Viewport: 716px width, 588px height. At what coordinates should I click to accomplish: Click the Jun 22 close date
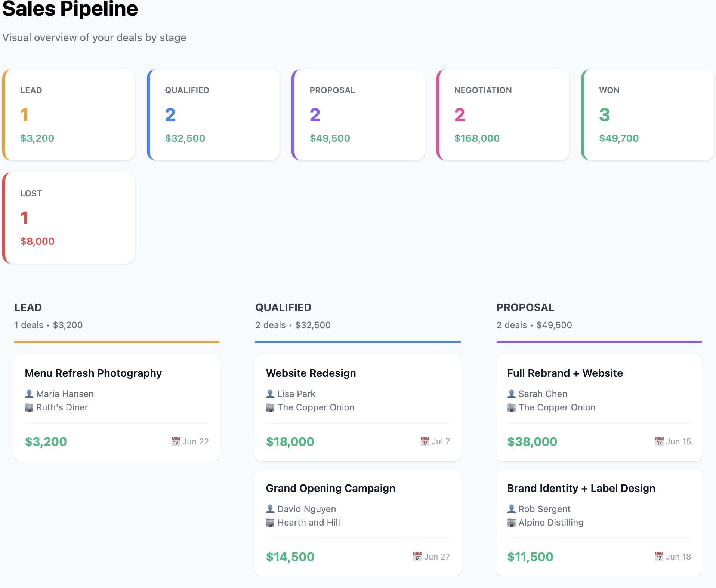(195, 441)
